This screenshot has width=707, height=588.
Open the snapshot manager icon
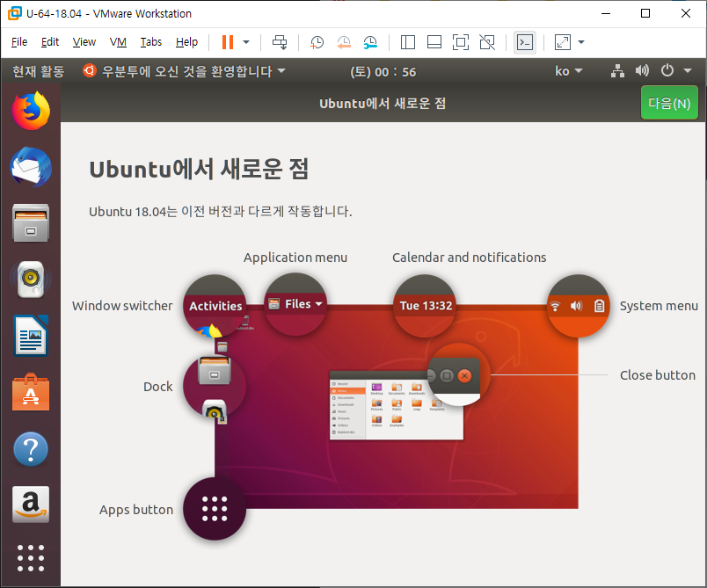coord(370,42)
